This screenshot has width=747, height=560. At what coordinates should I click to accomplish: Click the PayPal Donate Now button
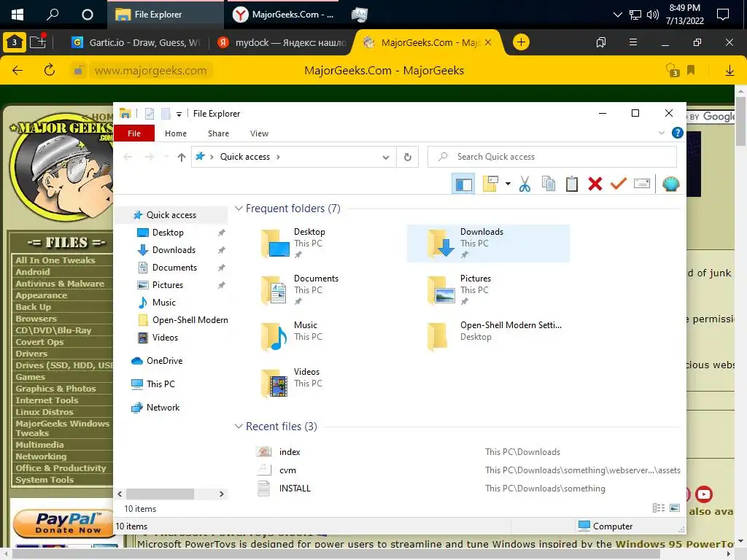click(66, 523)
